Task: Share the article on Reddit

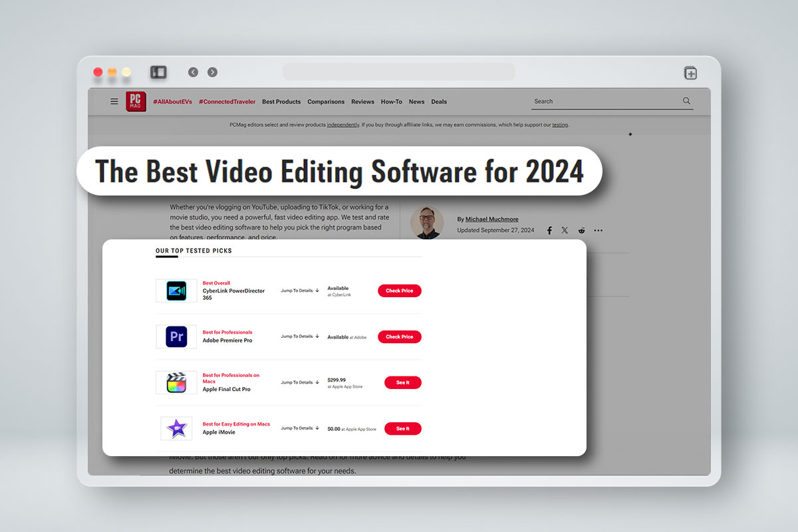Action: tap(581, 230)
